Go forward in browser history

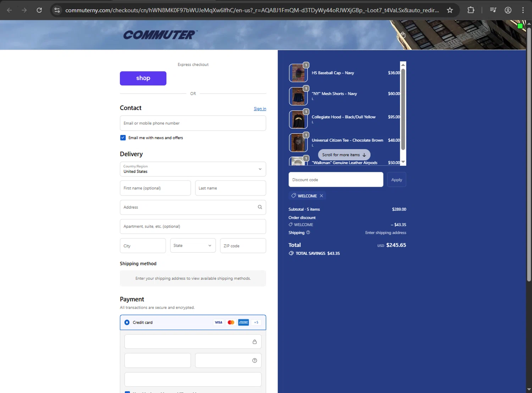(x=24, y=10)
